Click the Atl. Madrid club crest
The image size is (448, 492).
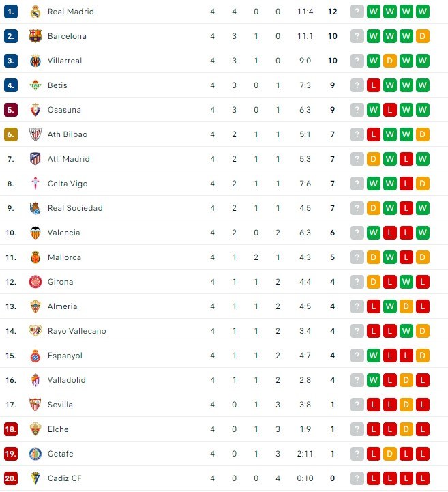[35, 159]
